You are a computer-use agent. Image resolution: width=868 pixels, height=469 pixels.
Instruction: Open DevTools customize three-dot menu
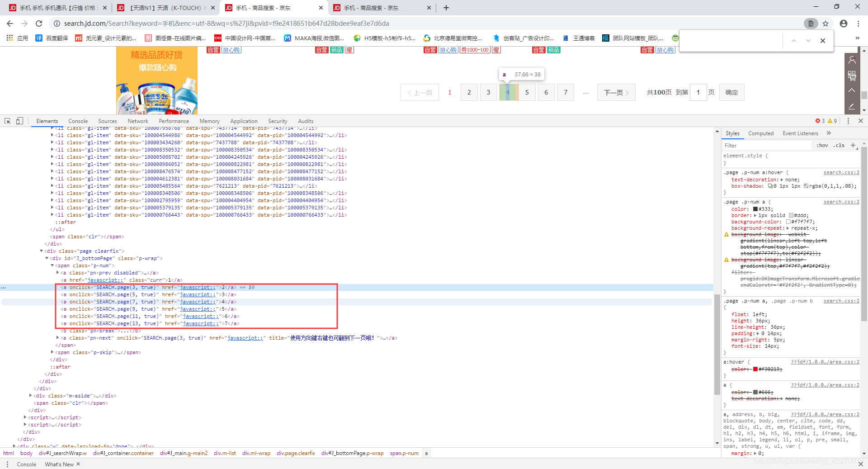[848, 121]
